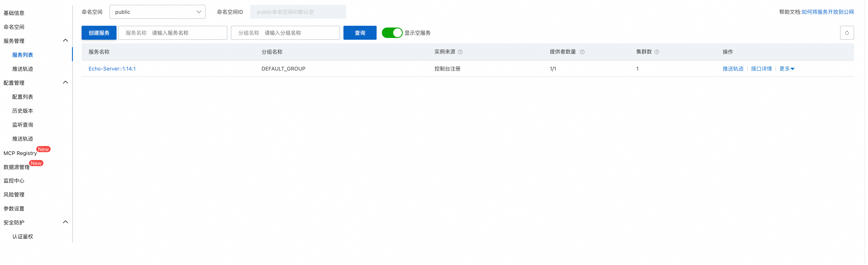This screenshot has height=265, width=868.
Task: Open the MCP Registry menu item
Action: (x=20, y=153)
